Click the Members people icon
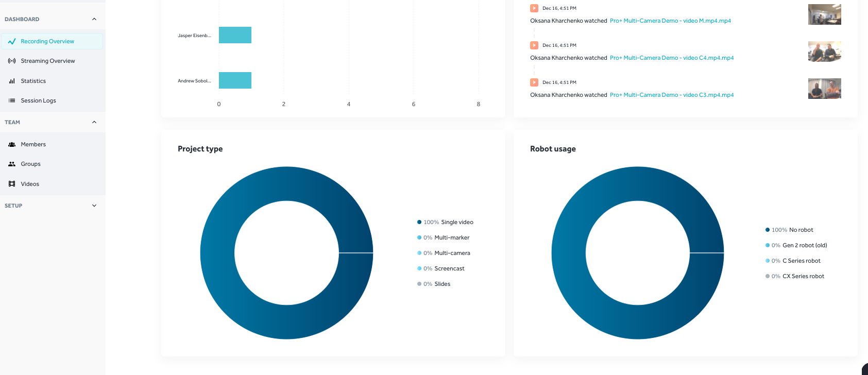Screen dimensions: 868x375 pos(12,144)
